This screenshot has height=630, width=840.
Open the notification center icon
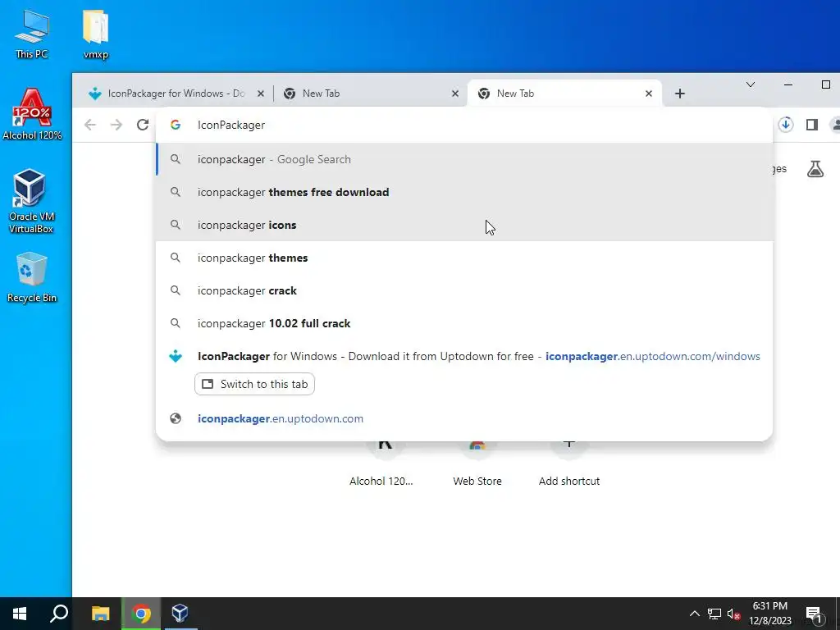tap(813, 614)
